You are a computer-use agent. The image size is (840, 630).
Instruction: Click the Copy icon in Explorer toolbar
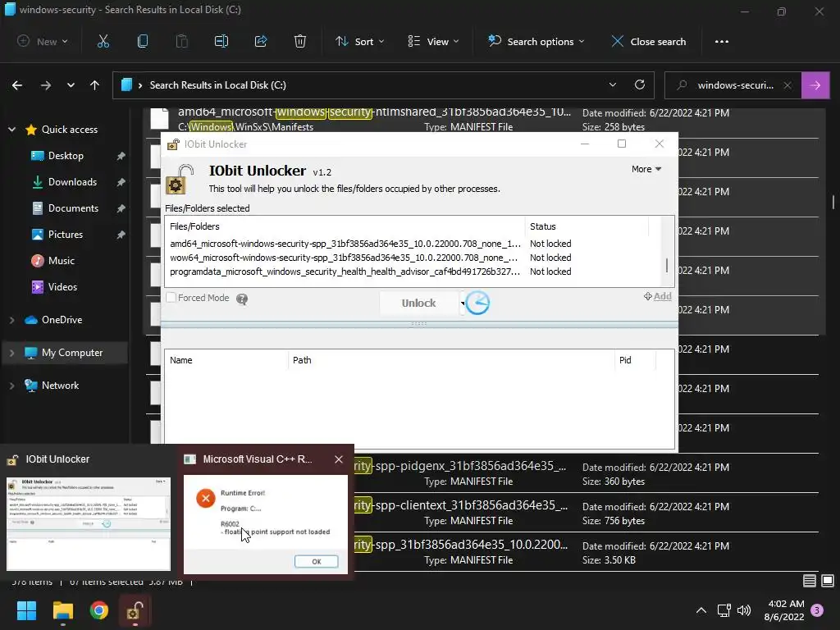[143, 41]
